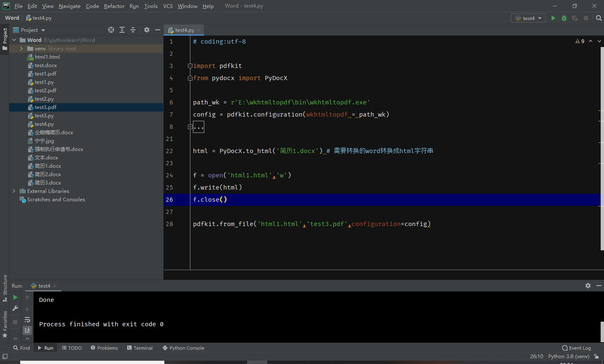Open Project panel settings gear

point(146,30)
